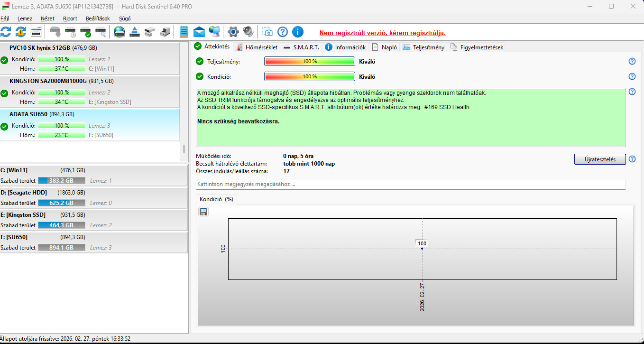Click the 37 °C temperature bar of SK hynix

tap(62, 68)
